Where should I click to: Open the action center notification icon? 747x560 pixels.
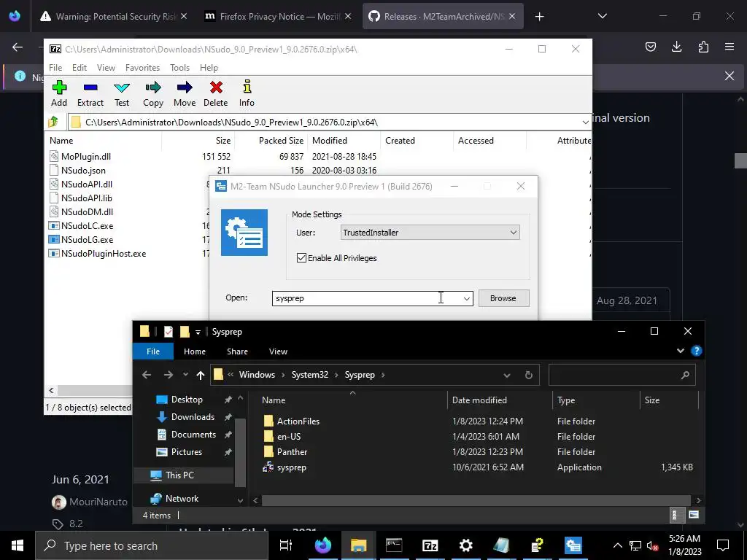click(x=723, y=545)
